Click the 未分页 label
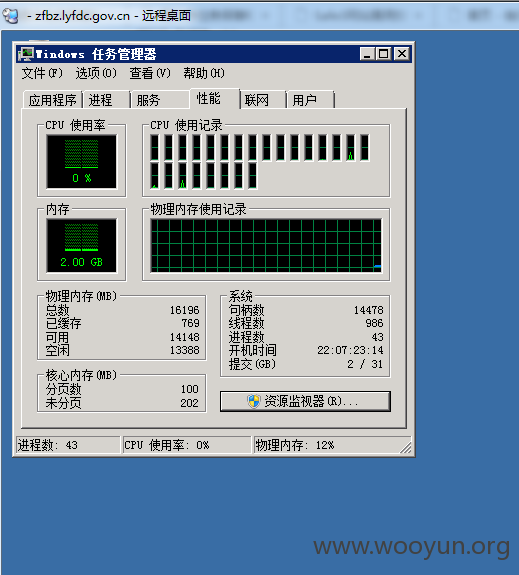Image resolution: width=519 pixels, height=575 pixels. click(63, 403)
